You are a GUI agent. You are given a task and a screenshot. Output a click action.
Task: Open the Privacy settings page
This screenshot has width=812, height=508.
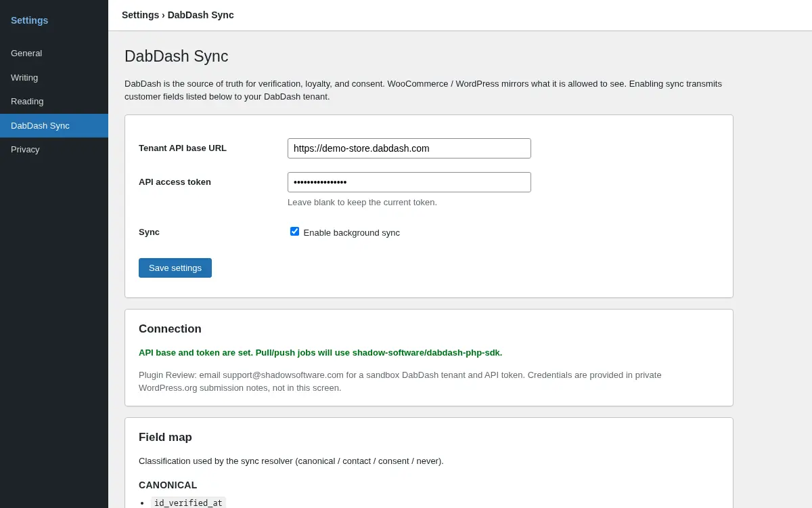point(54,150)
